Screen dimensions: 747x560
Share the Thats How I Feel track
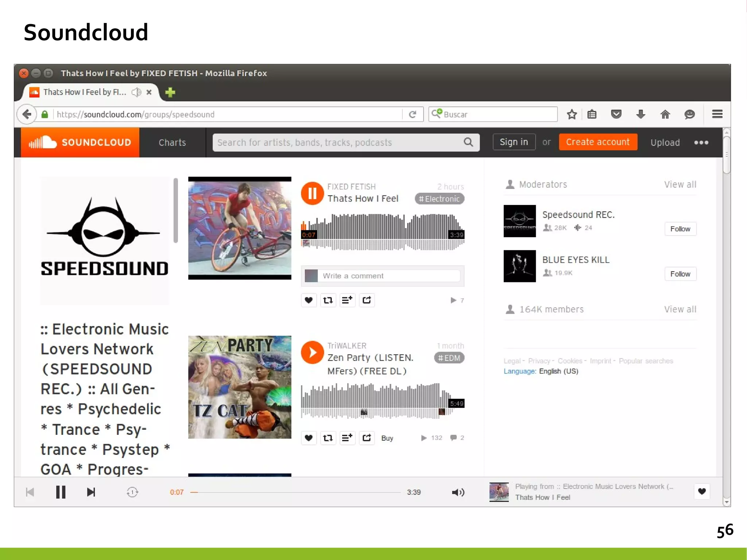(x=367, y=300)
